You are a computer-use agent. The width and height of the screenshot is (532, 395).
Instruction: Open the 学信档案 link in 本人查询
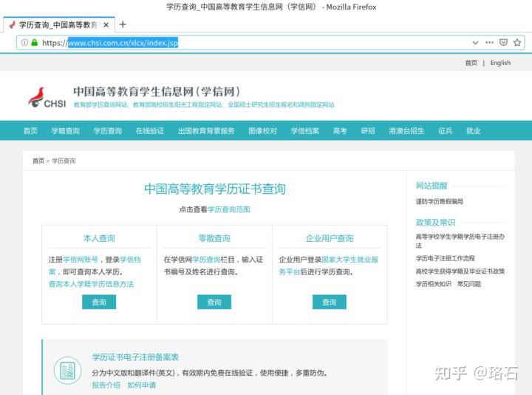point(130,260)
